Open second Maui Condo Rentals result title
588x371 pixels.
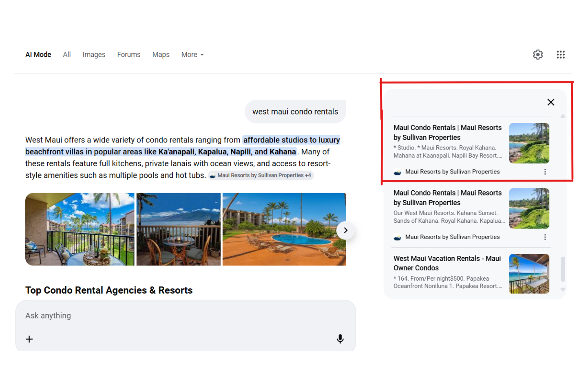coord(448,198)
